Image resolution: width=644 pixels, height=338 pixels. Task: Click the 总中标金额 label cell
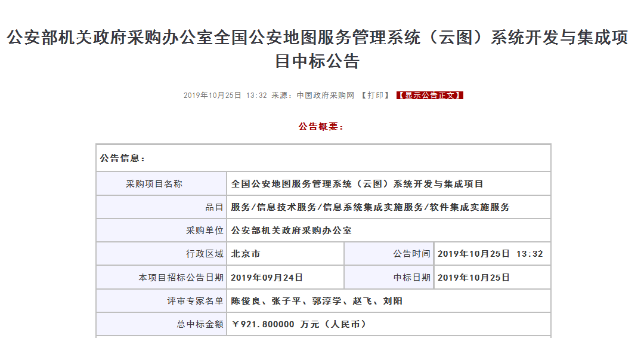pos(162,324)
